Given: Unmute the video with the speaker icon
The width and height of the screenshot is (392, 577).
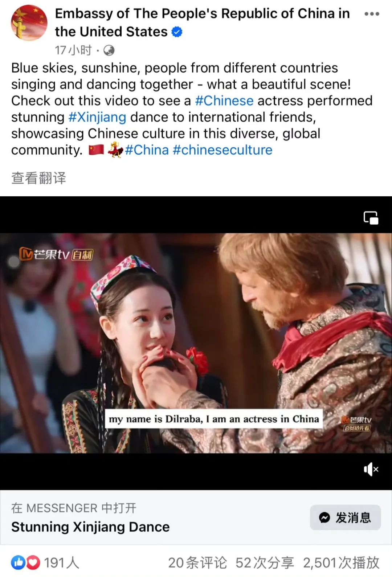Looking at the screenshot, I should 371,469.
